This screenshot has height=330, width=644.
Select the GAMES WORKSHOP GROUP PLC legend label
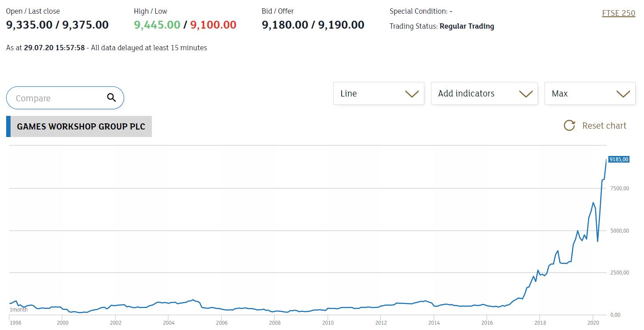pyautogui.click(x=81, y=126)
